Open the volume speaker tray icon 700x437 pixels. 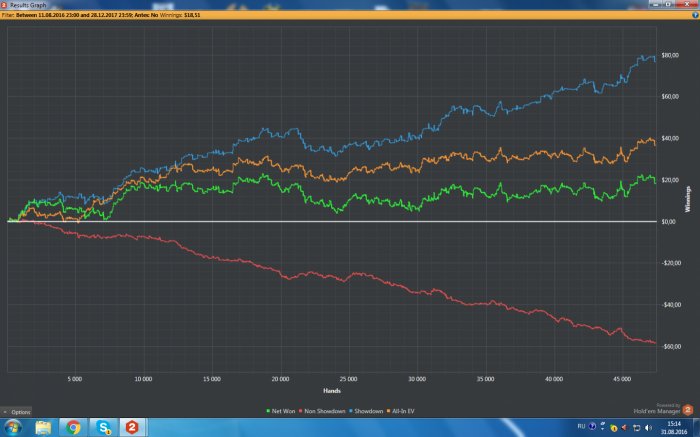point(649,428)
